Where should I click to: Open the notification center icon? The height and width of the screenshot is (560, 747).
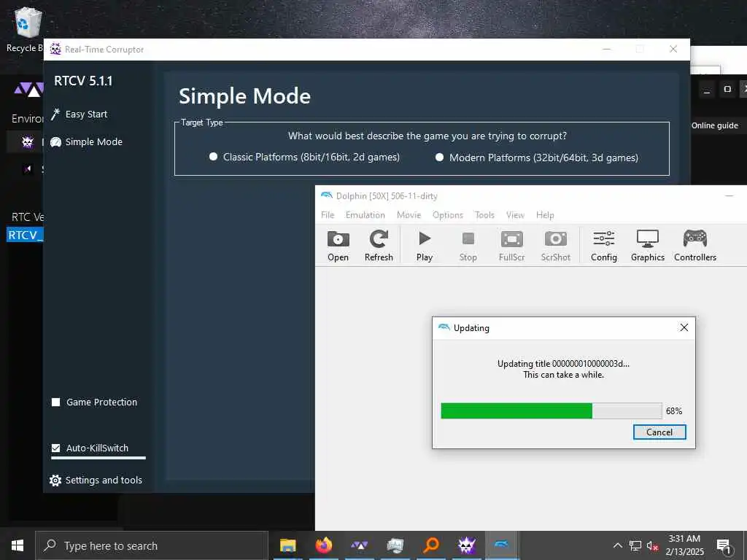pyautogui.click(x=724, y=545)
